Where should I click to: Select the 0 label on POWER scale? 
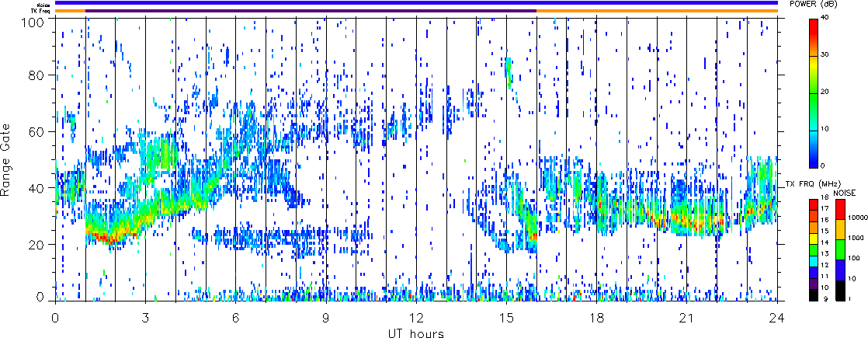(825, 166)
